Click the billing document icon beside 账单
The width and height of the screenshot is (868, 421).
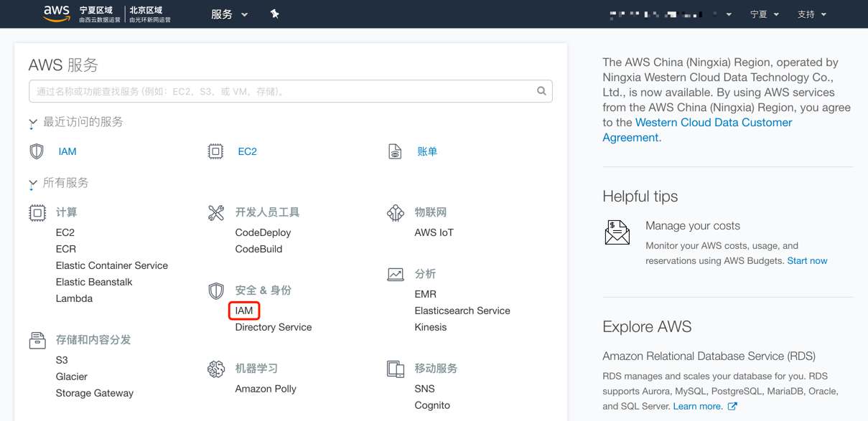pos(395,151)
